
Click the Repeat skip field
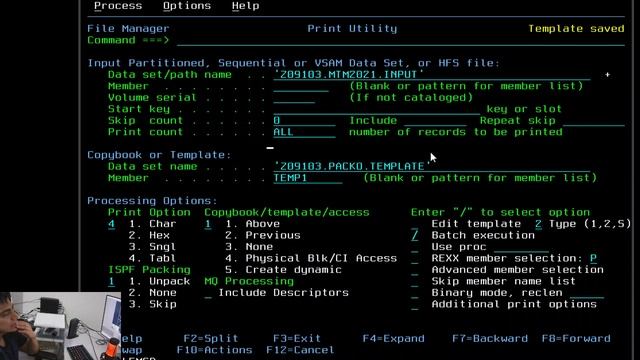pos(594,120)
